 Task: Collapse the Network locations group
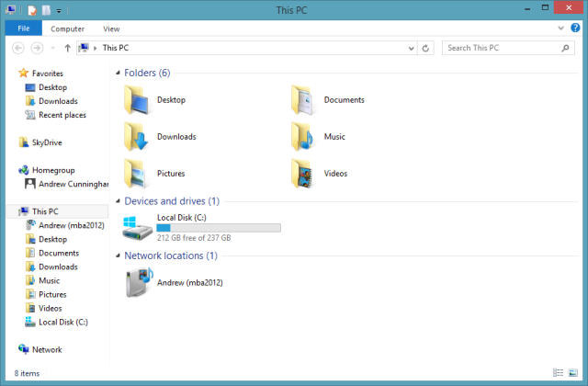point(118,255)
